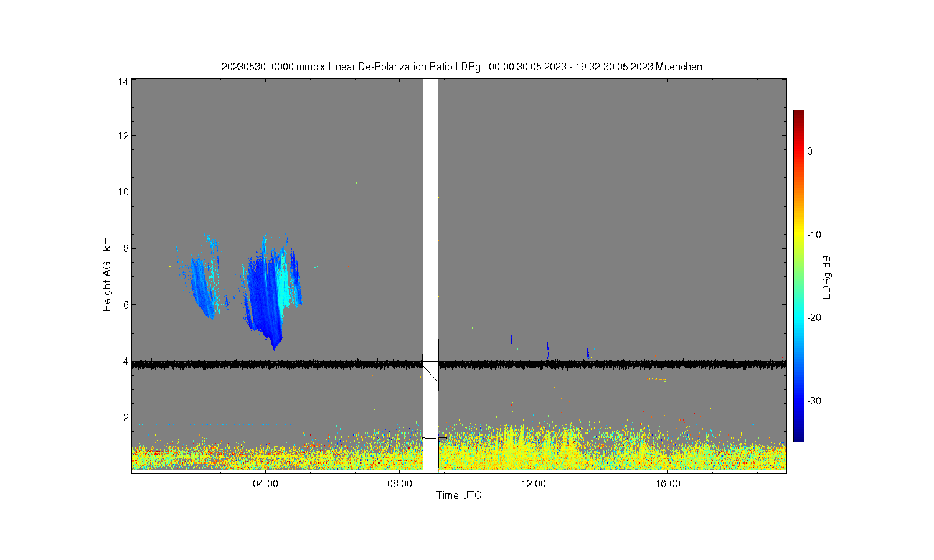
Task: Click the 'Height AGL km' y-axis label
Action: tap(107, 274)
